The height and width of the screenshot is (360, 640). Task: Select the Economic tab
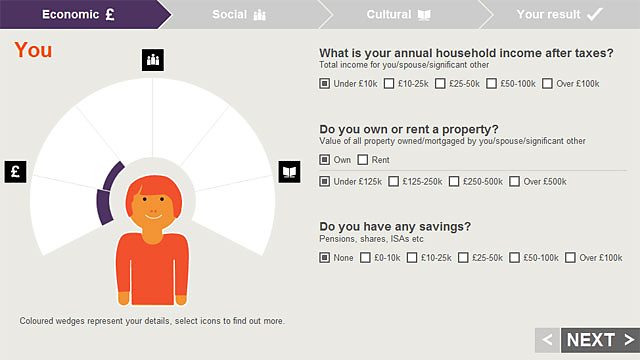tap(80, 14)
